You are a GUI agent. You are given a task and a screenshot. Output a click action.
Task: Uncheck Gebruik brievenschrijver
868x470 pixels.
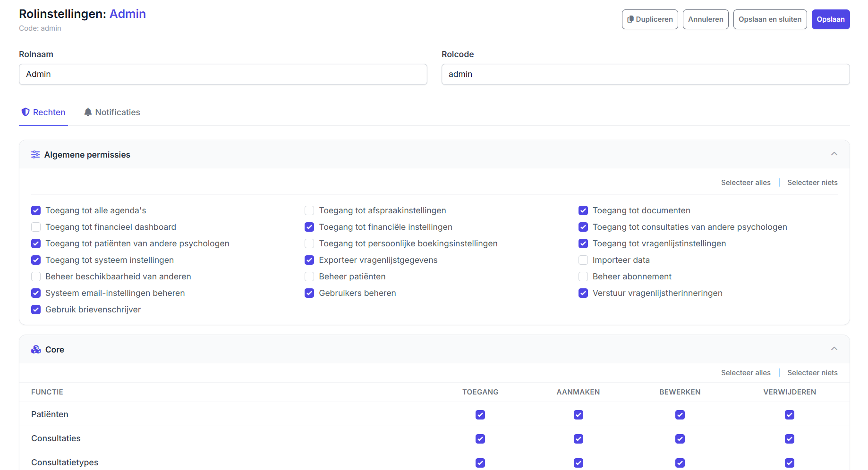(36, 310)
